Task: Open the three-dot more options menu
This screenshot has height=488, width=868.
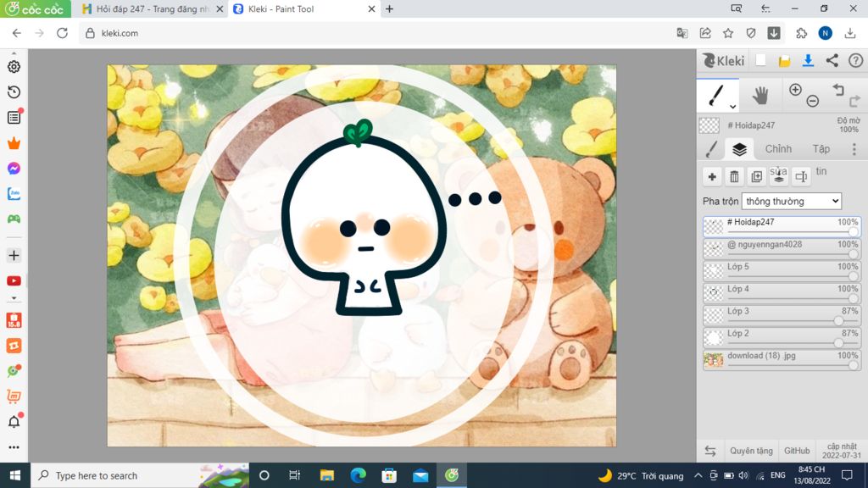Action: pos(854,149)
